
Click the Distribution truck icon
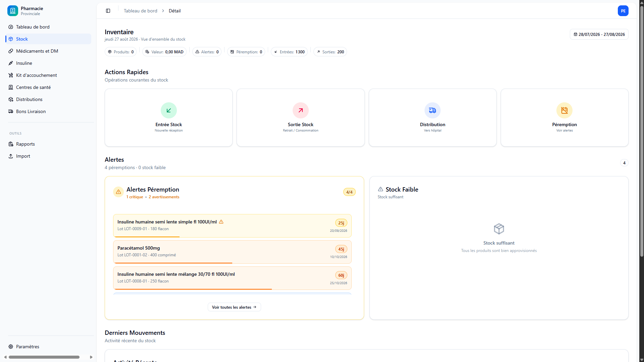(433, 110)
